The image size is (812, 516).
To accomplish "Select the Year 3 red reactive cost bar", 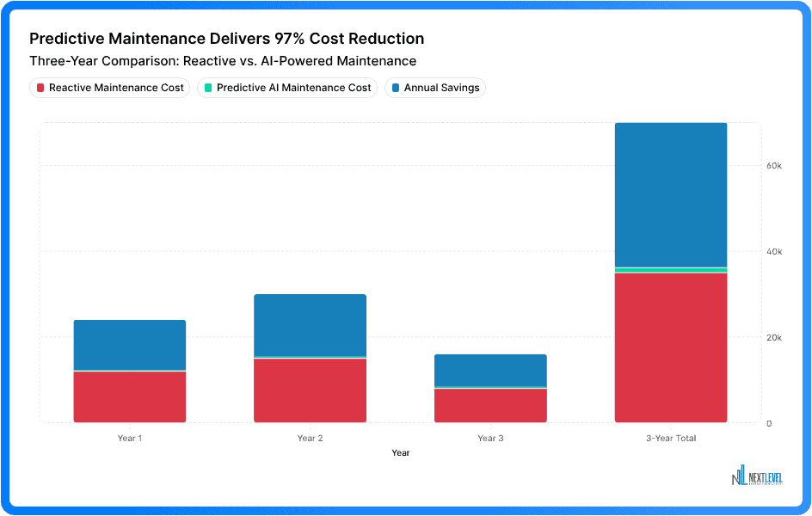I will (x=490, y=405).
